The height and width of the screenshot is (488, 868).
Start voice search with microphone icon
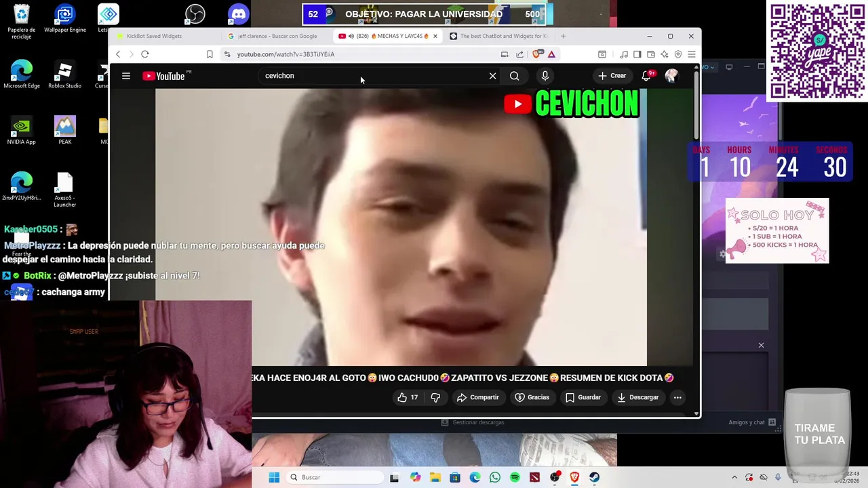[545, 76]
